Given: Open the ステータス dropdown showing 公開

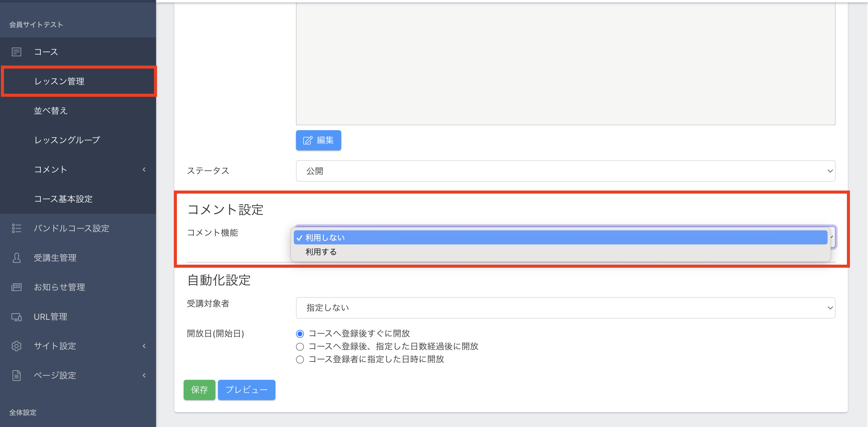Looking at the screenshot, I should (x=565, y=171).
